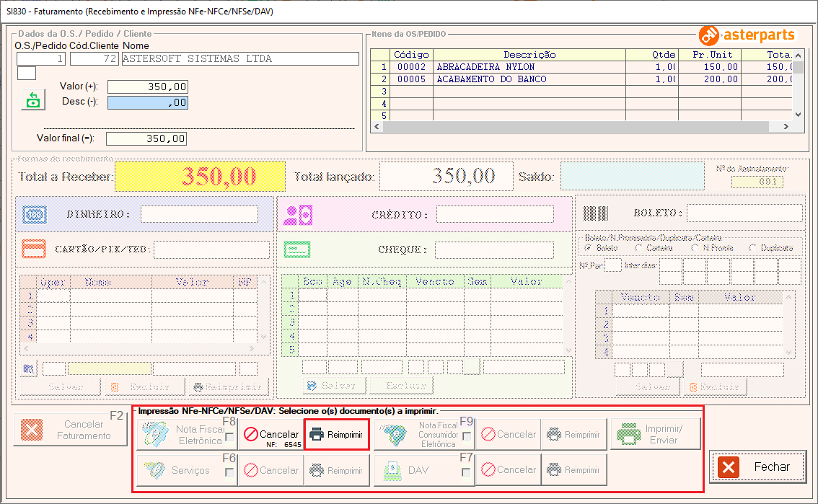This screenshot has width=818, height=504.
Task: Select the Duplicata radio button
Action: point(752,248)
